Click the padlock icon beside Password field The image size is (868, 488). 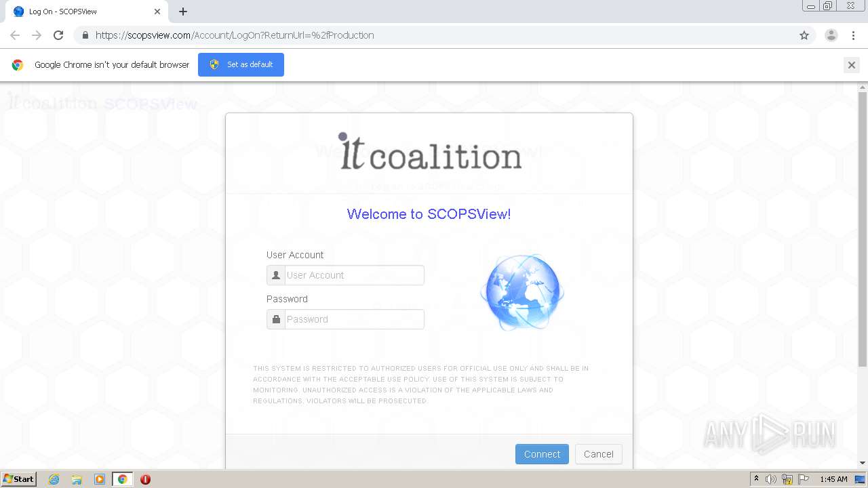pos(276,319)
